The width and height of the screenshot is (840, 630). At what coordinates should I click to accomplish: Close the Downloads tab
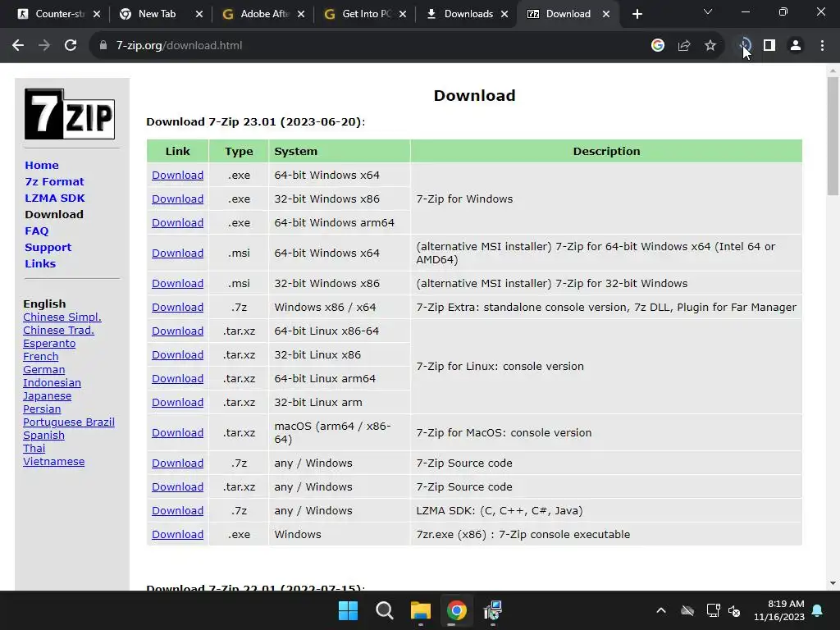pos(504,14)
